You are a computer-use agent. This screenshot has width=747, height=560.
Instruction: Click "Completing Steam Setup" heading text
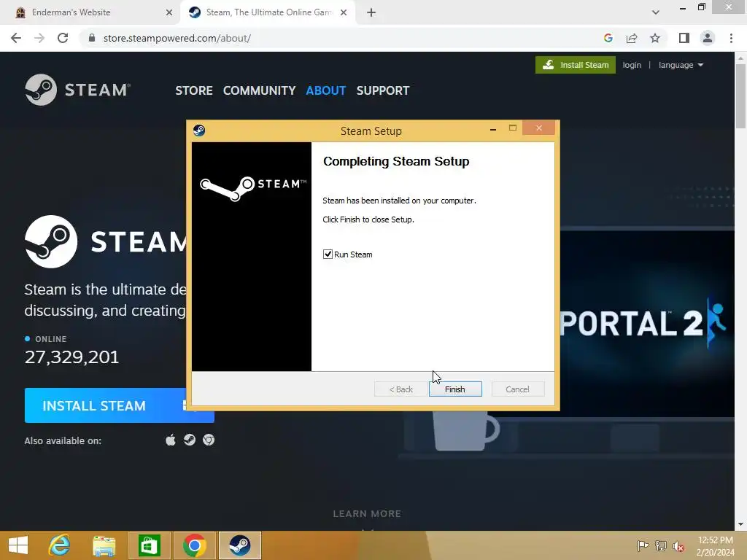(396, 161)
